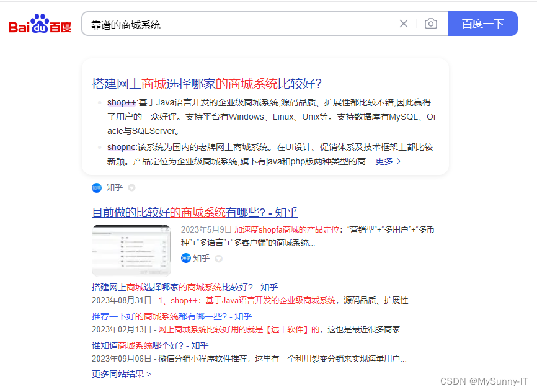Screen dimensions: 537x392
Task: Open image search via the camera icon
Action: [430, 24]
